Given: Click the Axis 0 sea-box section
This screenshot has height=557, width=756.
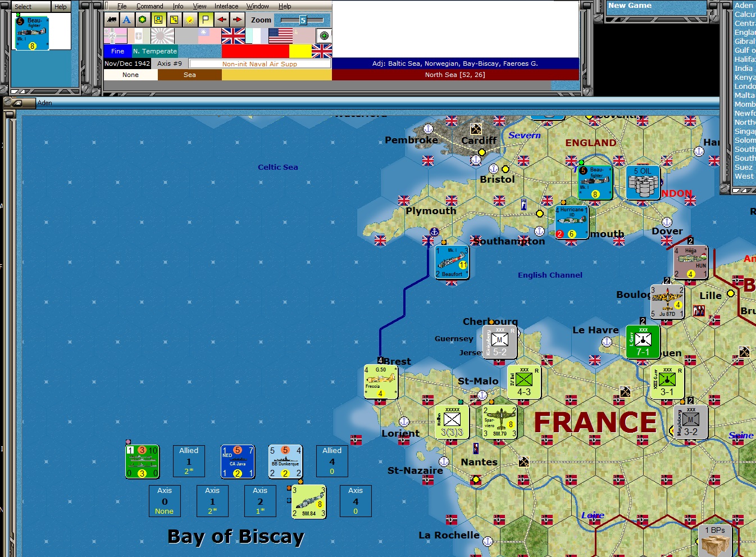Looking at the screenshot, I should pos(165,501).
